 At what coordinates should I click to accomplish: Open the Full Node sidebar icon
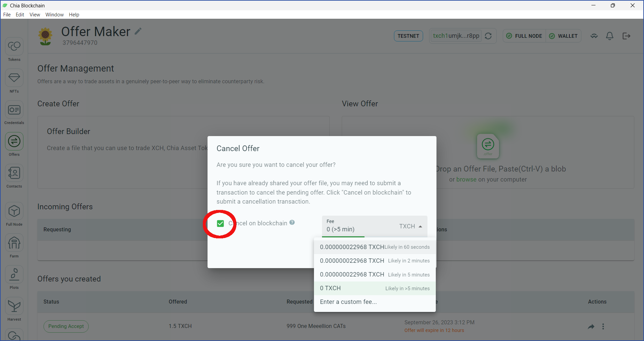[14, 211]
